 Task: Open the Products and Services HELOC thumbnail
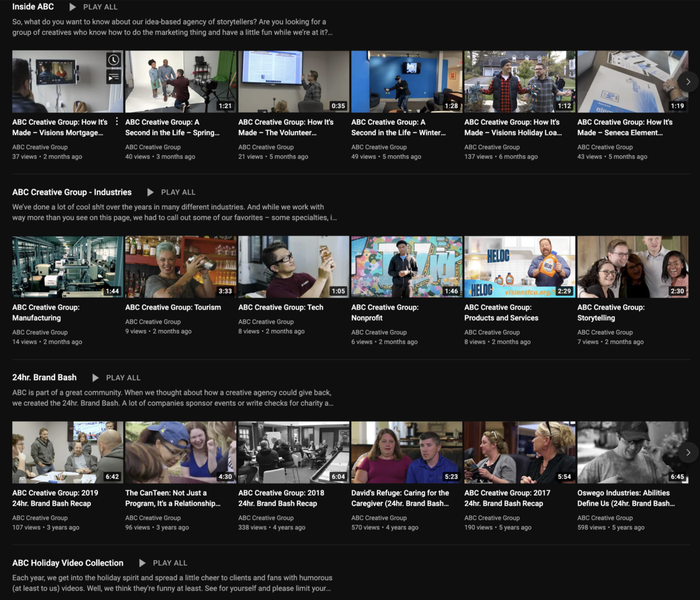click(x=519, y=267)
